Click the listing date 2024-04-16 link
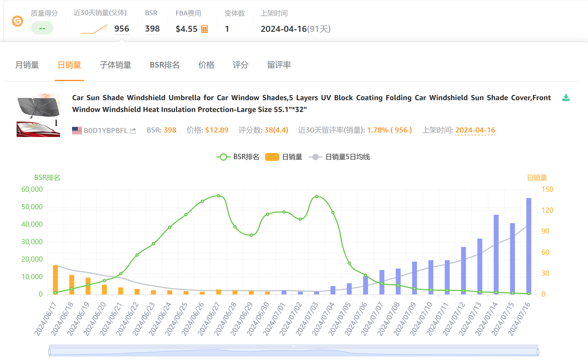The image size is (588, 364). (475, 130)
